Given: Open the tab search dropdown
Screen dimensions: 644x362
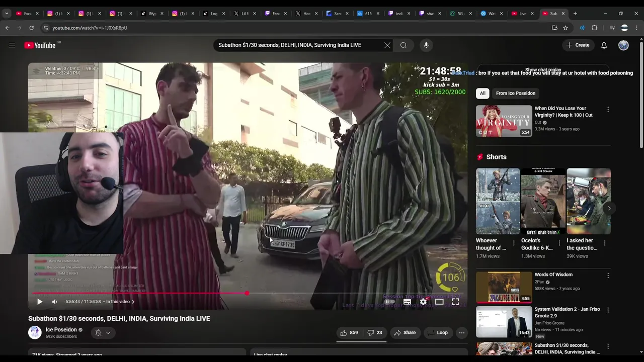Looking at the screenshot, I should tap(7, 14).
